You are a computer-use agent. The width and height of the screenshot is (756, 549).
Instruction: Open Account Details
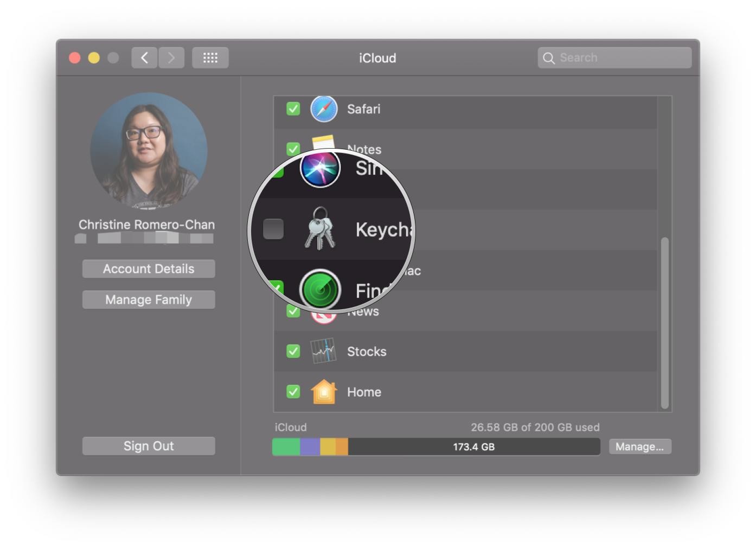pos(149,269)
